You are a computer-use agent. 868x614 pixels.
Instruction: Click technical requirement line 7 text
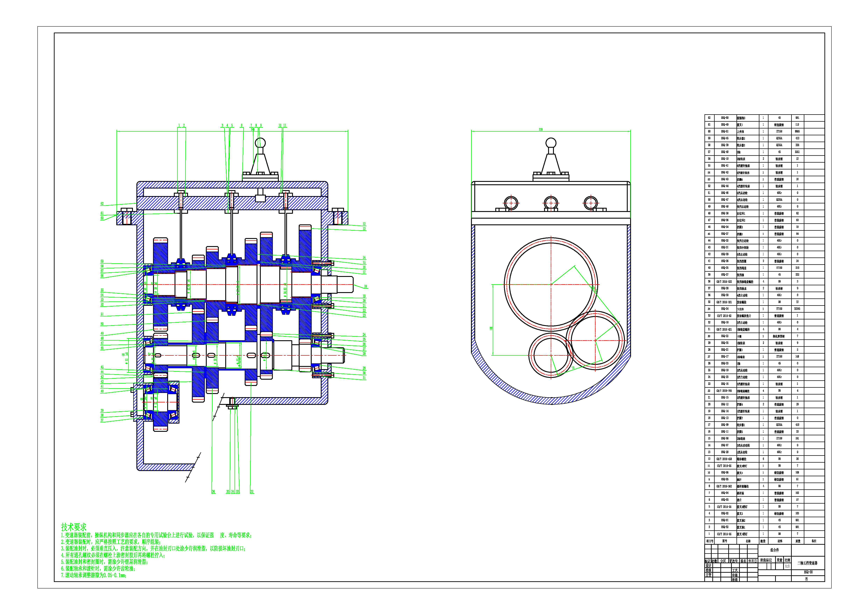click(94, 575)
